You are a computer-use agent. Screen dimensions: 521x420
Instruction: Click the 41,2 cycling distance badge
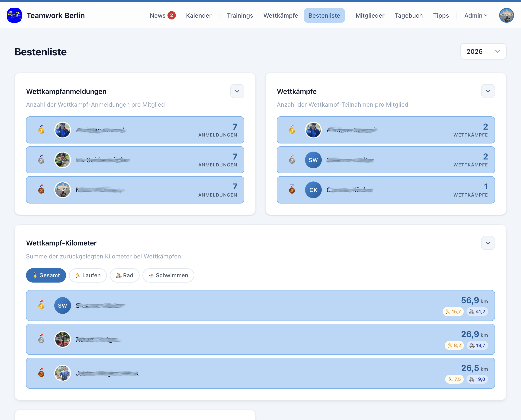click(x=477, y=312)
